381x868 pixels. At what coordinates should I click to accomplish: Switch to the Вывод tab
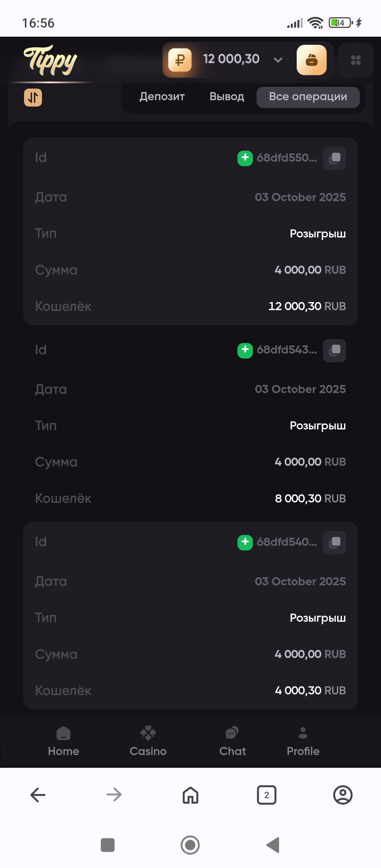click(x=227, y=97)
